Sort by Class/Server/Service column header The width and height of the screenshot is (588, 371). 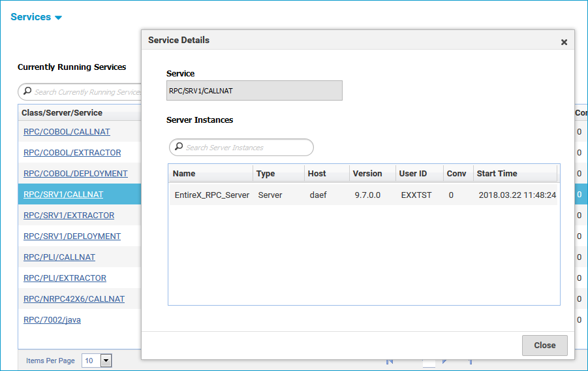coord(80,112)
